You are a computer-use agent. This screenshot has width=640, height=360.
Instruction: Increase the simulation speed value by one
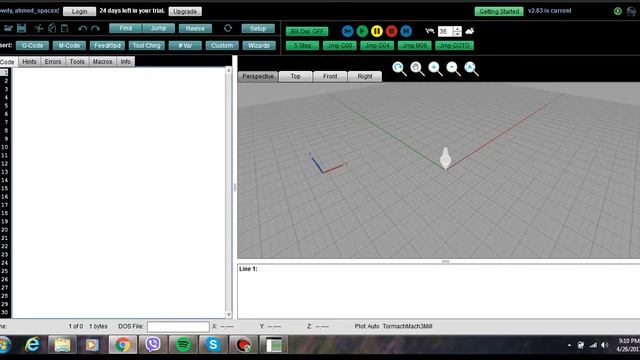tap(458, 29)
